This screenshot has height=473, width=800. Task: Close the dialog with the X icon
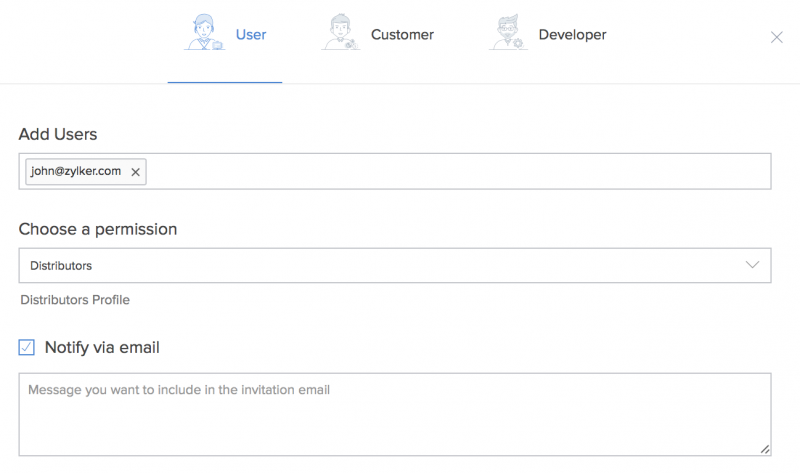(776, 37)
